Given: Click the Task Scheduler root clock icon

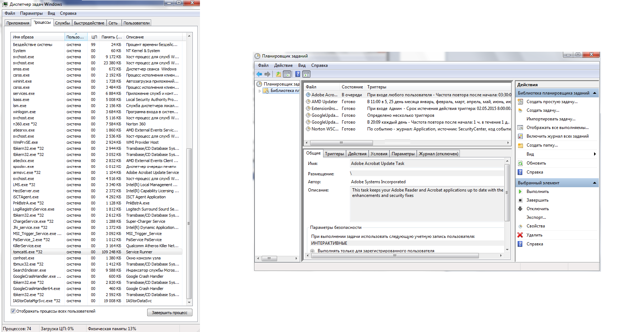Looking at the screenshot, I should click(259, 84).
